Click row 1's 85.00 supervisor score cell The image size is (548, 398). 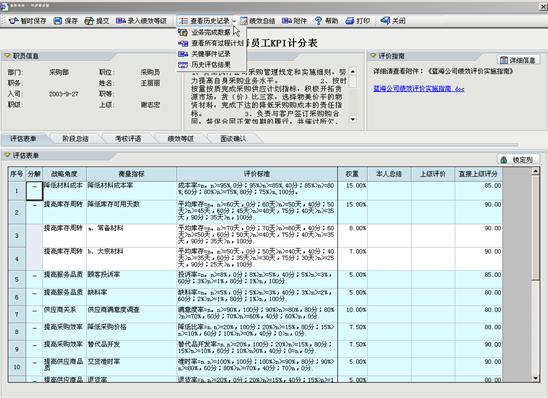[x=478, y=190]
